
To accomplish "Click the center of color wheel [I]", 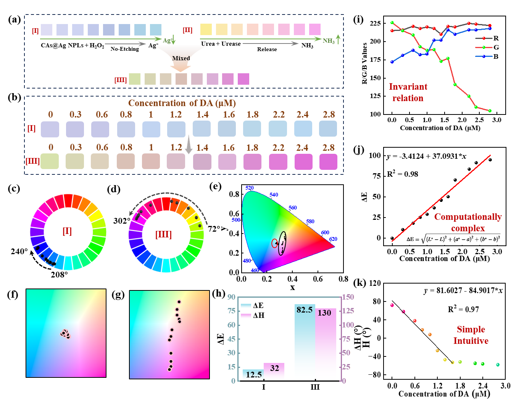I will pyautogui.click(x=68, y=232).
